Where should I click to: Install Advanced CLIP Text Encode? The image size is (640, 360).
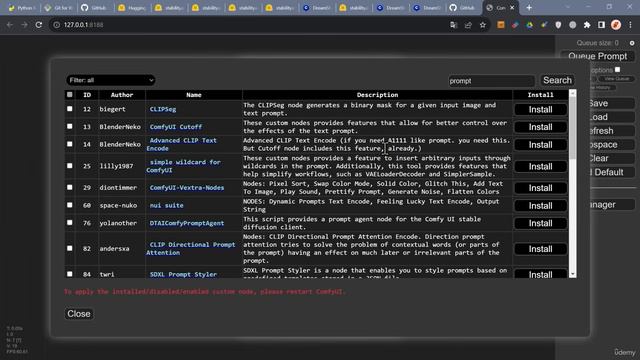(540, 145)
